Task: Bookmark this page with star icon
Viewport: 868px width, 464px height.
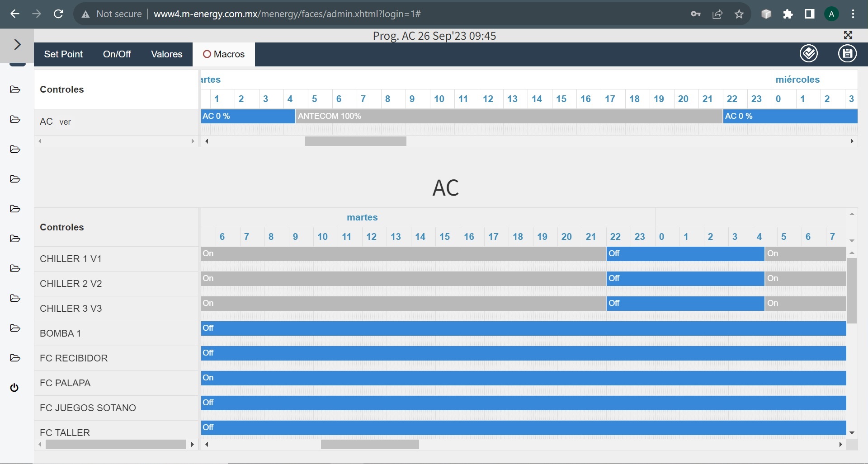Action: 739,14
